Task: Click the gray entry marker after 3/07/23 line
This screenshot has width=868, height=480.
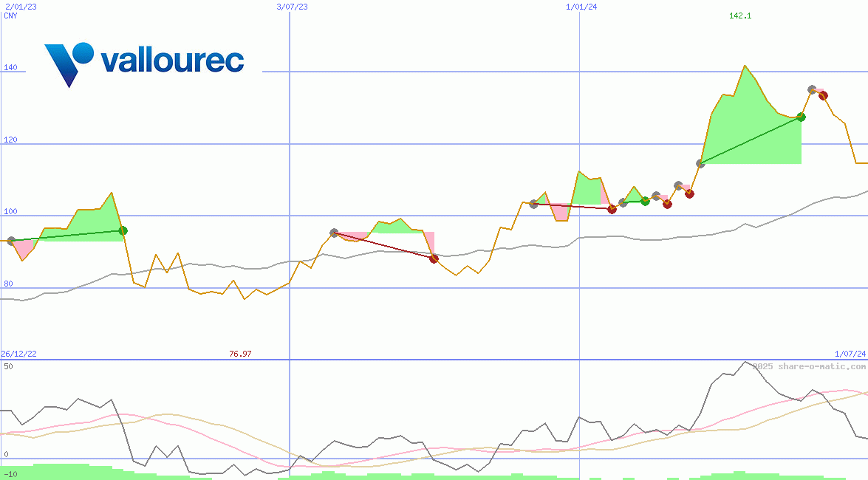Action: pyautogui.click(x=334, y=233)
